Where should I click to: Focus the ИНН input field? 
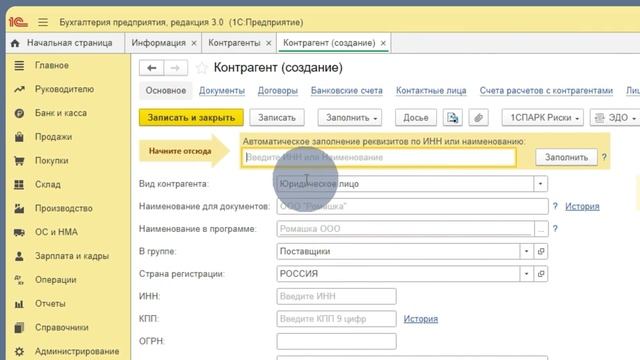(x=336, y=296)
